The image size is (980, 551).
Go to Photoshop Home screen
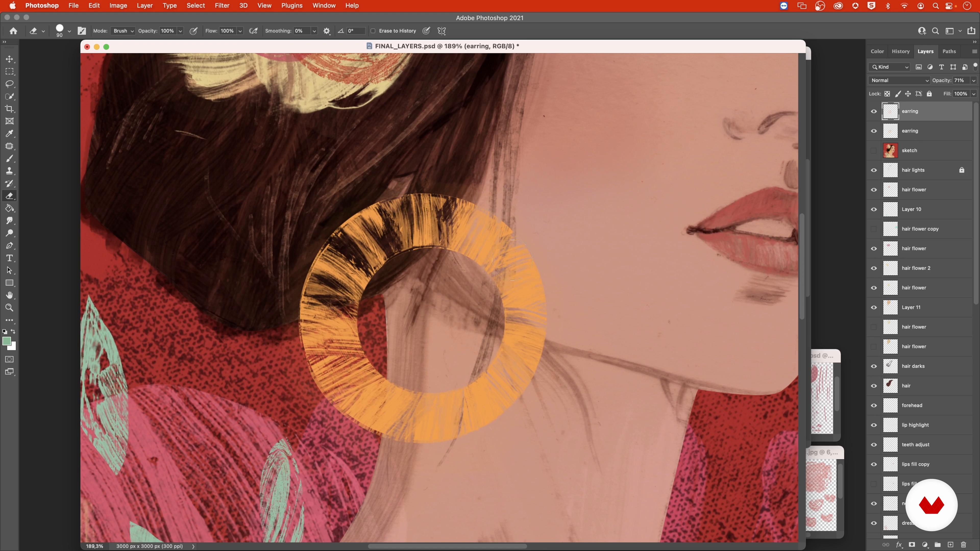(13, 31)
